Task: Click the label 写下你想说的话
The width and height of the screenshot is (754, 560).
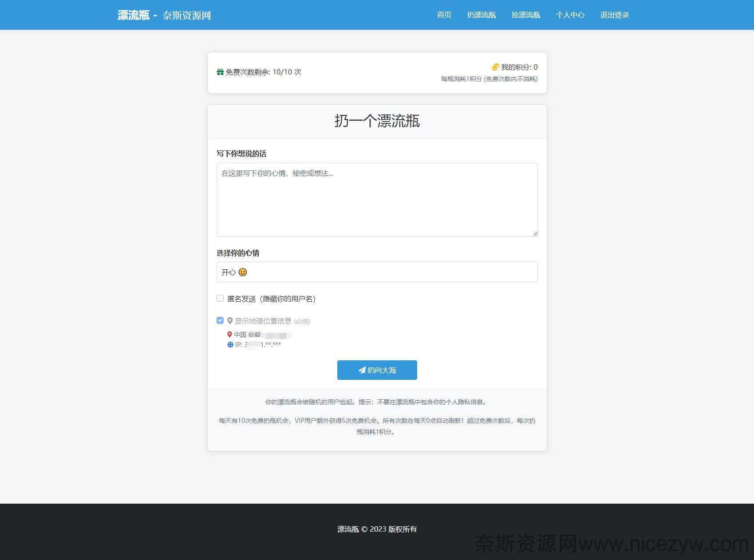Action: (x=241, y=154)
